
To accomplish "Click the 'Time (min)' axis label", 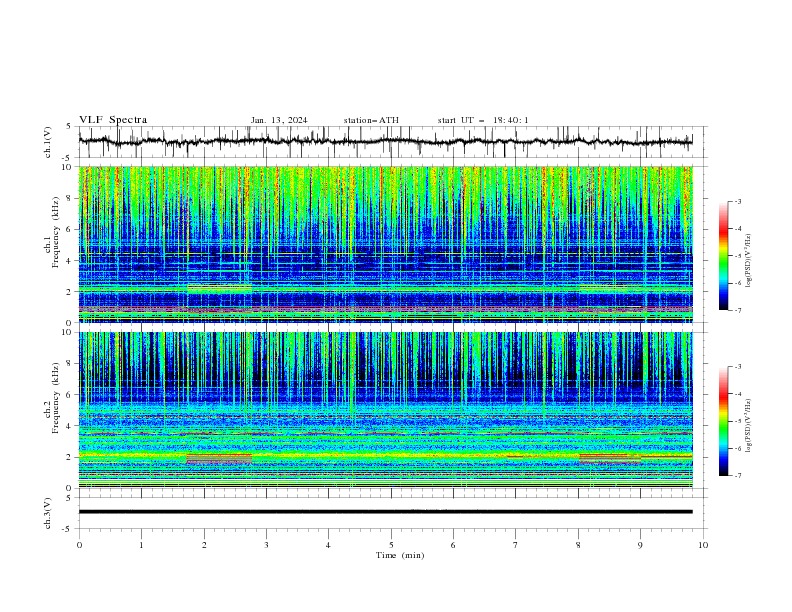I will pyautogui.click(x=400, y=555).
